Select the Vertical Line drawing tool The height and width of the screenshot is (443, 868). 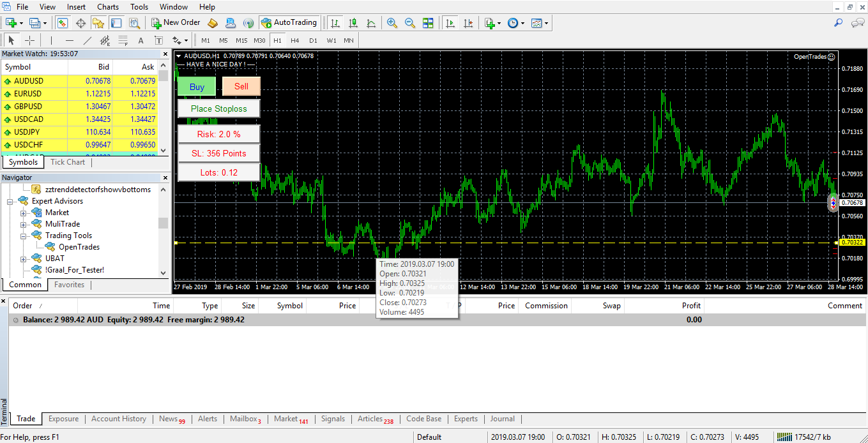point(52,40)
